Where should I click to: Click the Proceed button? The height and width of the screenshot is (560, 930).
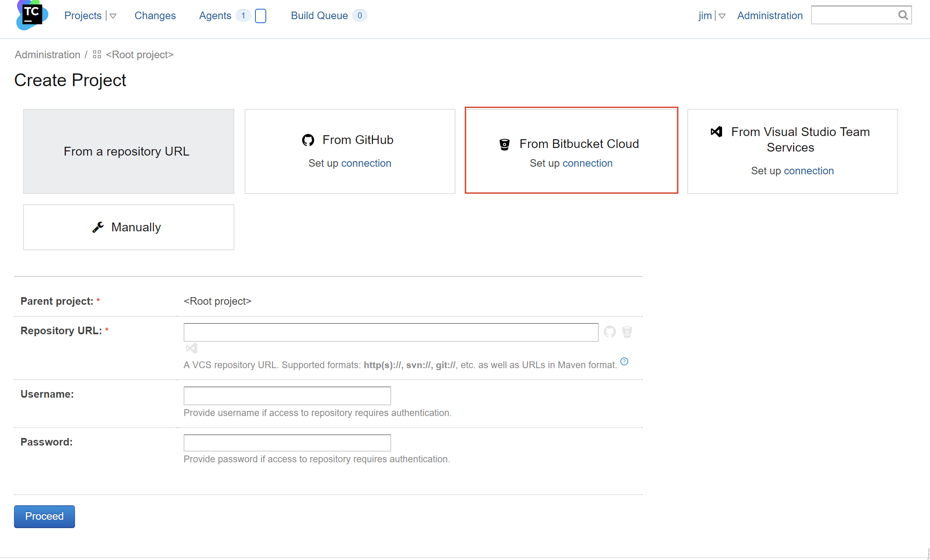pos(44,516)
